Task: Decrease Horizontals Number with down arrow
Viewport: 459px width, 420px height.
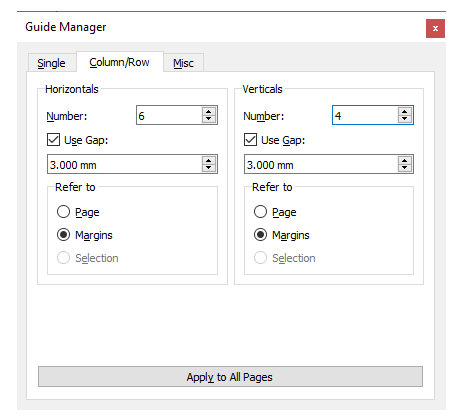Action: (209, 119)
